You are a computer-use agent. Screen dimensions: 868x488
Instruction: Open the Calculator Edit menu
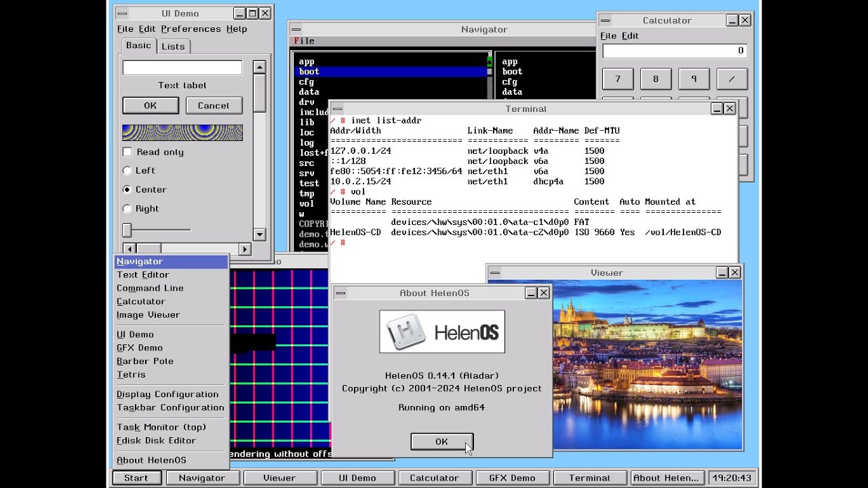coord(630,36)
